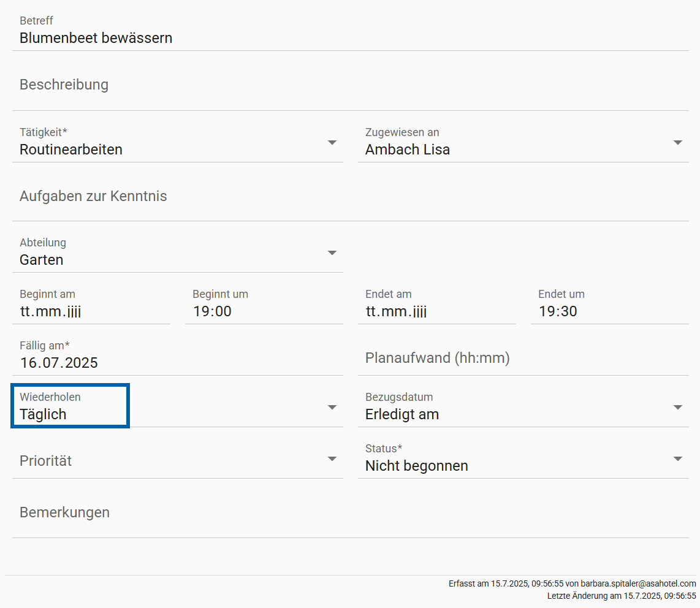Viewport: 700px width, 608px height.
Task: Open the Bezugsdatum dropdown arrow
Action: tap(677, 407)
